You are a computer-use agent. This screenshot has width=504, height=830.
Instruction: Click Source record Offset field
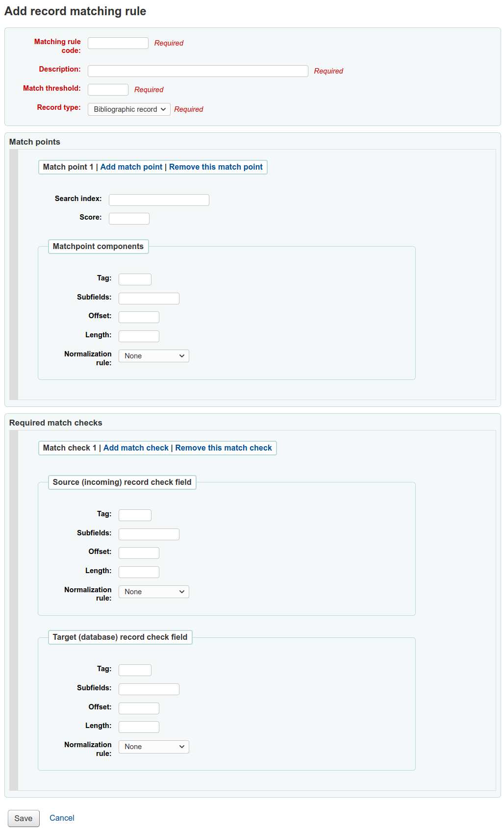point(139,553)
